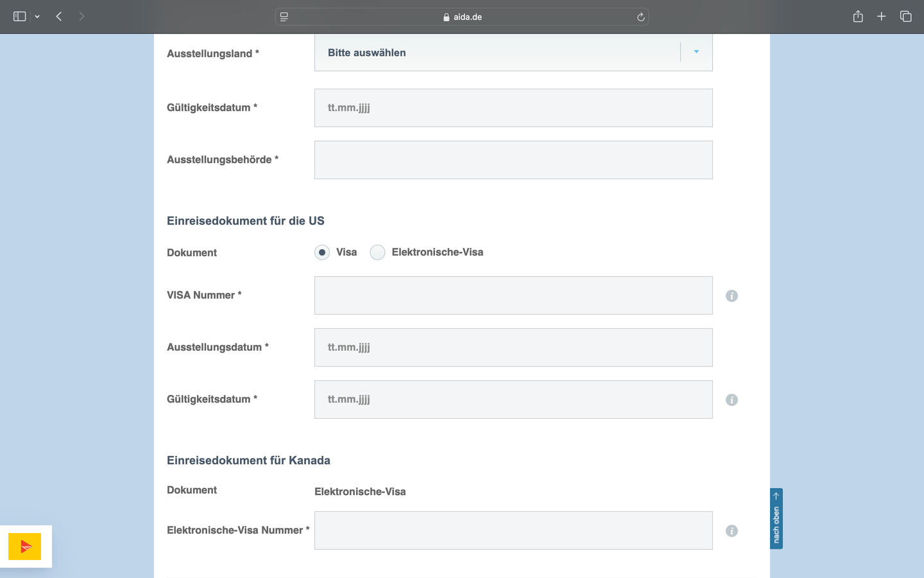
Task: Open the sidebar options chevron menu
Action: coord(37,17)
